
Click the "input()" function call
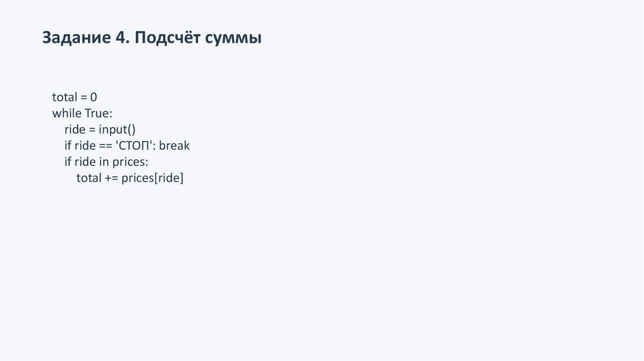(118, 130)
